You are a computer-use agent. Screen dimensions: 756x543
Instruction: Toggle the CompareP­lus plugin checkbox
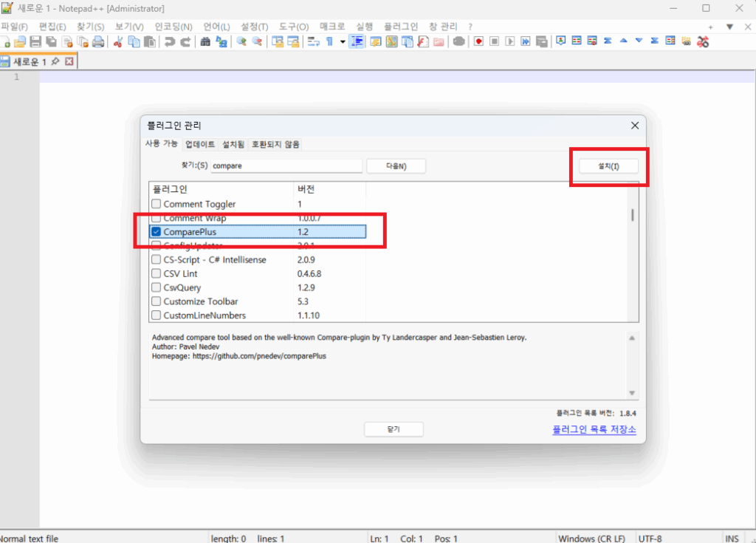pos(155,231)
